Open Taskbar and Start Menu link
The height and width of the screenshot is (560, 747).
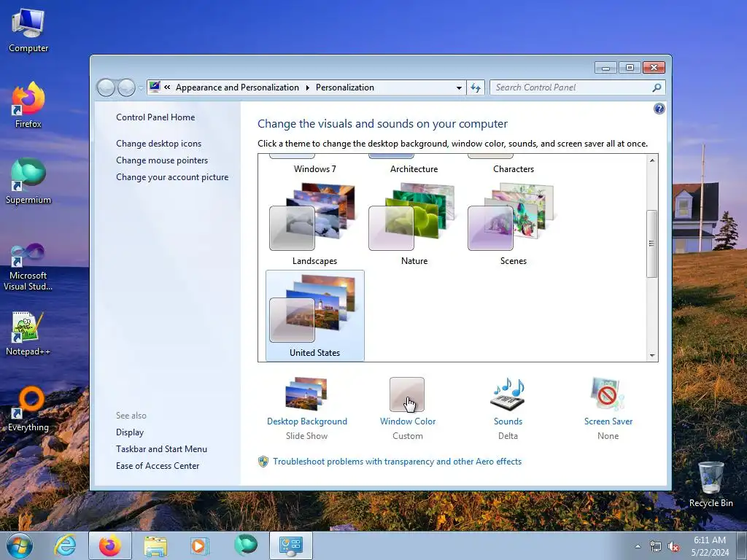(161, 448)
